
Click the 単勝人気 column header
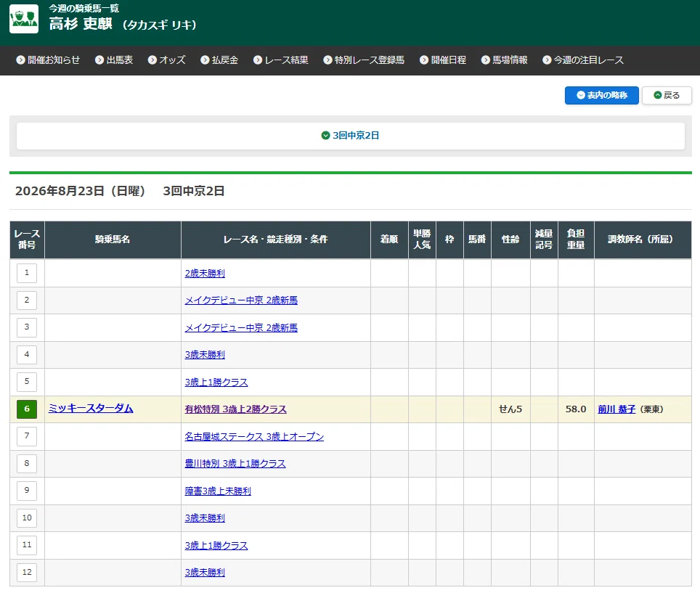coord(422,240)
